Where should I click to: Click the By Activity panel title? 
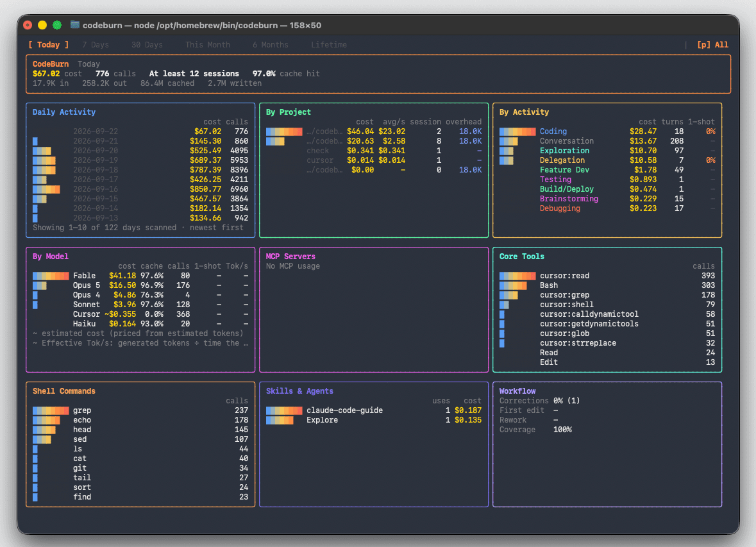click(524, 112)
